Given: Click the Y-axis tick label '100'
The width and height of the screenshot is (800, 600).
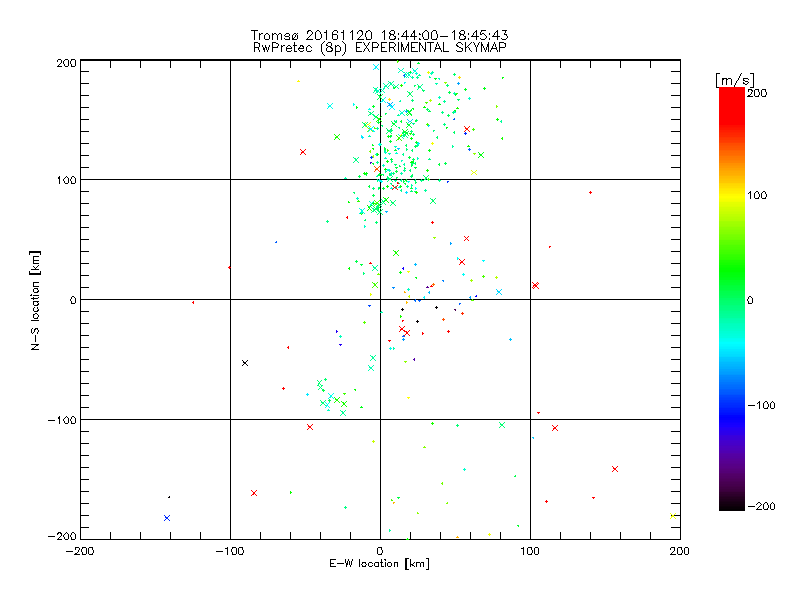Looking at the screenshot, I should (x=66, y=181).
